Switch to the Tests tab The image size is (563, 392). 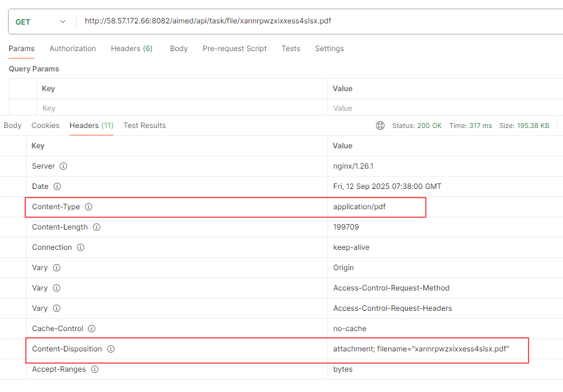291,49
